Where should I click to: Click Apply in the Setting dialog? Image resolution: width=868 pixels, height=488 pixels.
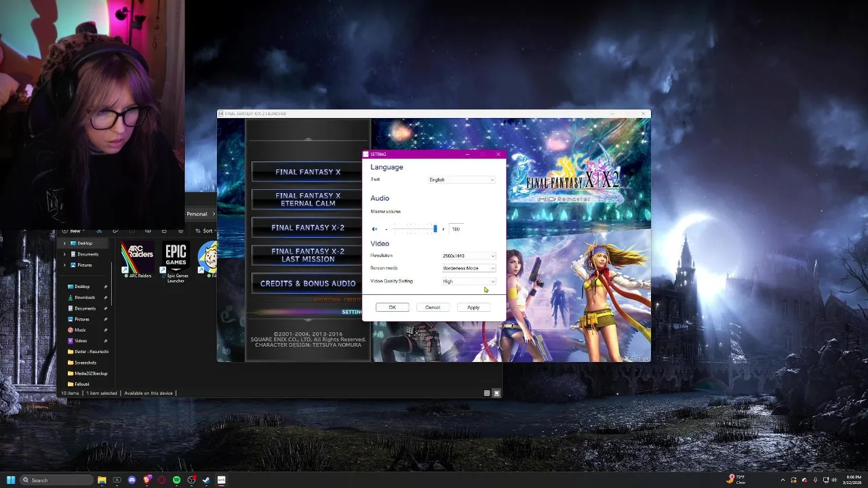[x=473, y=308]
